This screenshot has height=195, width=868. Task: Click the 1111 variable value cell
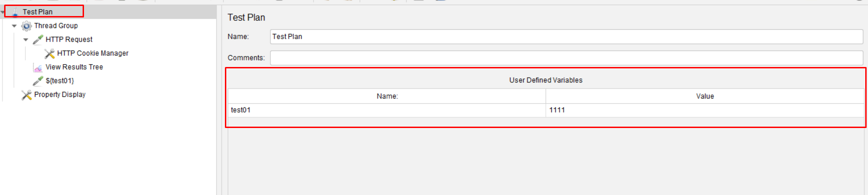705,110
